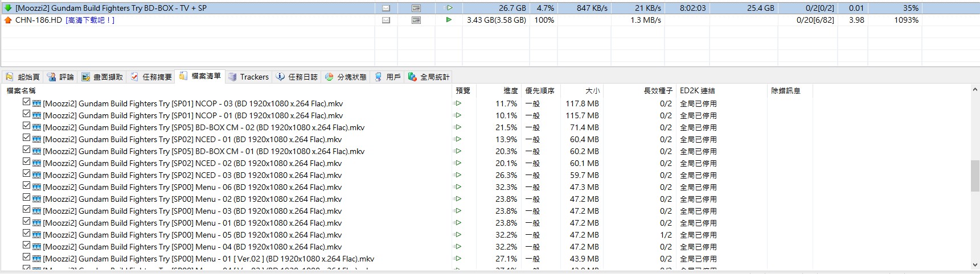980x274 pixels.
Task: Open the 畫面擷取 tab
Action: tap(102, 77)
